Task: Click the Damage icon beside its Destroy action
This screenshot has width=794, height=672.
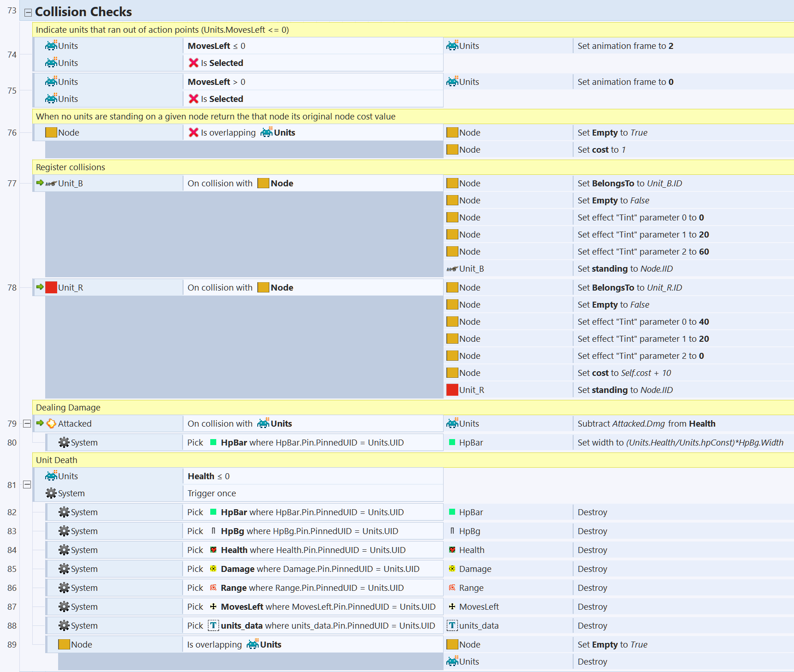Action: coord(452,569)
